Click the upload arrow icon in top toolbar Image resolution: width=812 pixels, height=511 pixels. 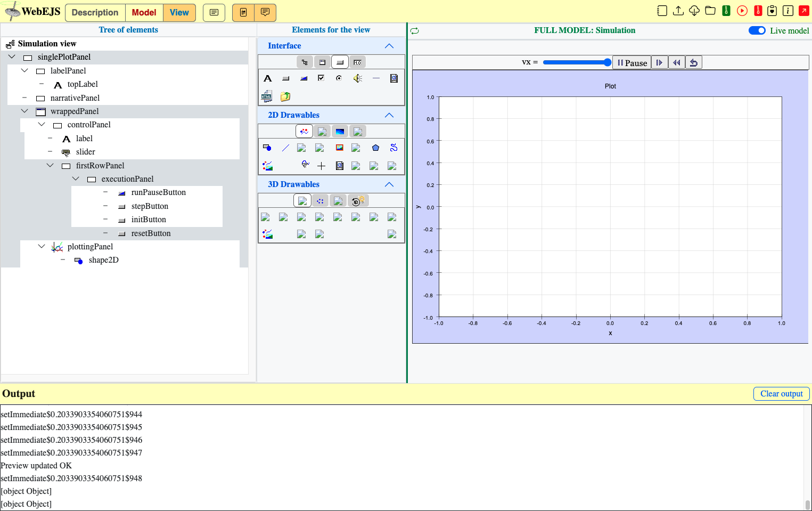pyautogui.click(x=678, y=11)
